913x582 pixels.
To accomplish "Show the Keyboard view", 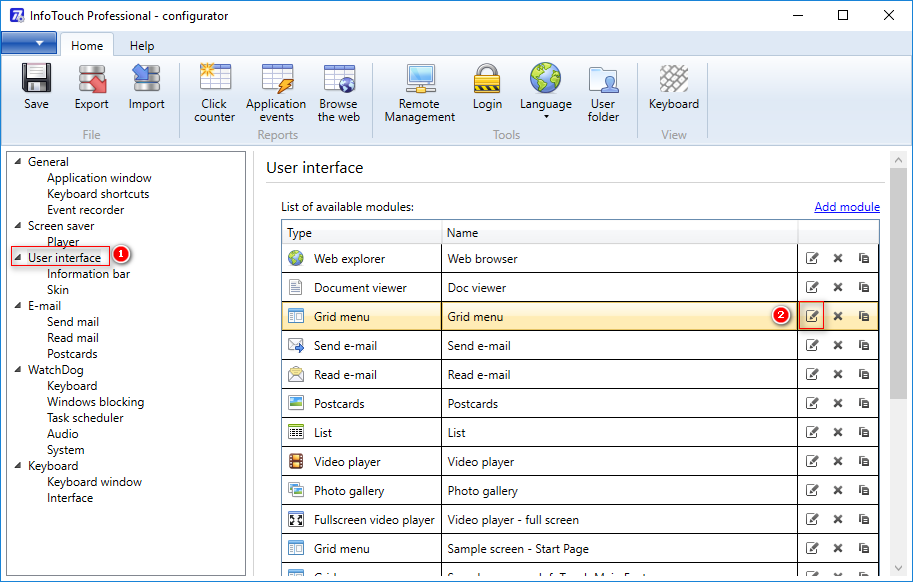I will [673, 88].
